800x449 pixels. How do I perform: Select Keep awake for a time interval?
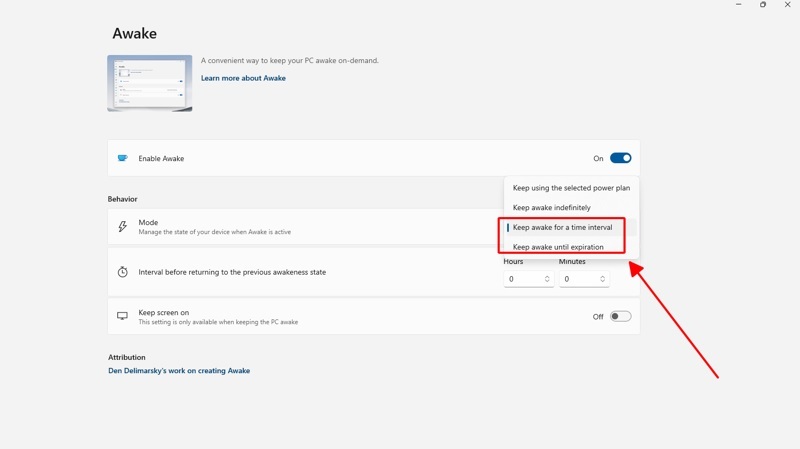(x=562, y=227)
